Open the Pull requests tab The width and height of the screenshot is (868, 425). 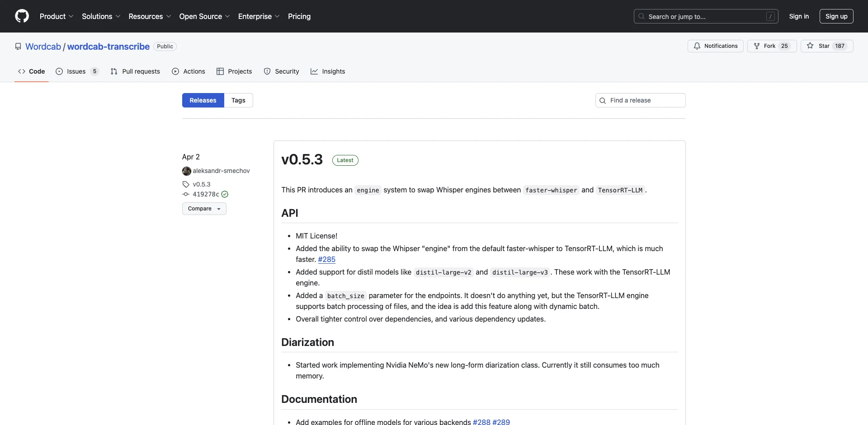click(x=135, y=71)
